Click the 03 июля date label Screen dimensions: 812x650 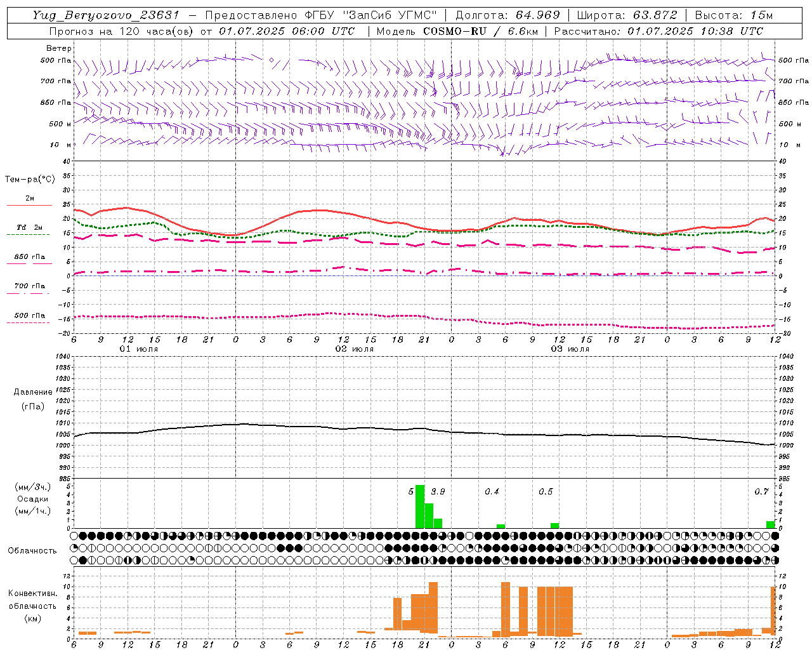(570, 349)
